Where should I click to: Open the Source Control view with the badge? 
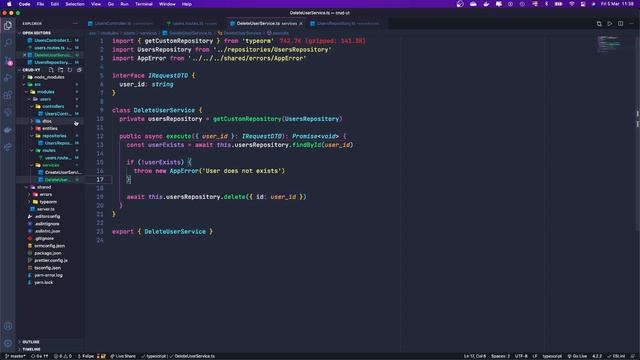8,60
